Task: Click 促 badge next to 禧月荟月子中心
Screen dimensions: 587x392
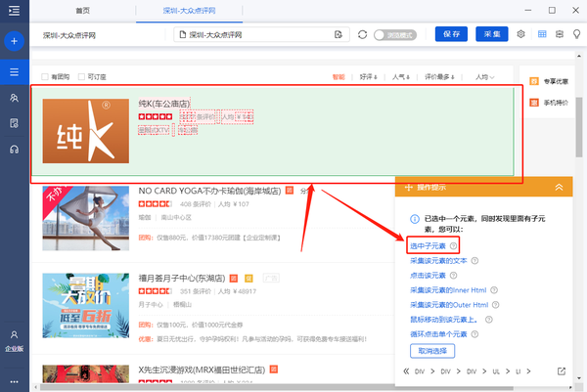Action: tap(248, 278)
